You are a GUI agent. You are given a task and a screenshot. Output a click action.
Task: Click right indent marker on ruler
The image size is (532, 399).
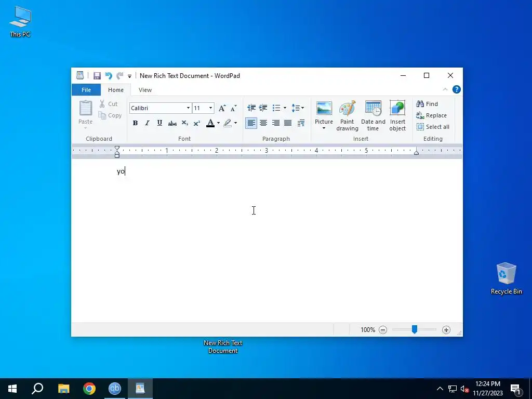click(x=416, y=152)
